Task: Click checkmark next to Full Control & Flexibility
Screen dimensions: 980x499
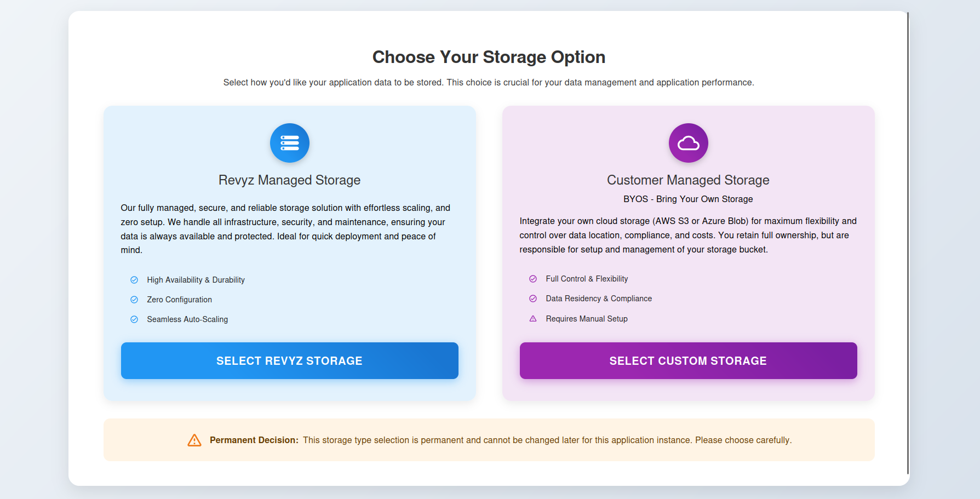Action: pyautogui.click(x=533, y=279)
